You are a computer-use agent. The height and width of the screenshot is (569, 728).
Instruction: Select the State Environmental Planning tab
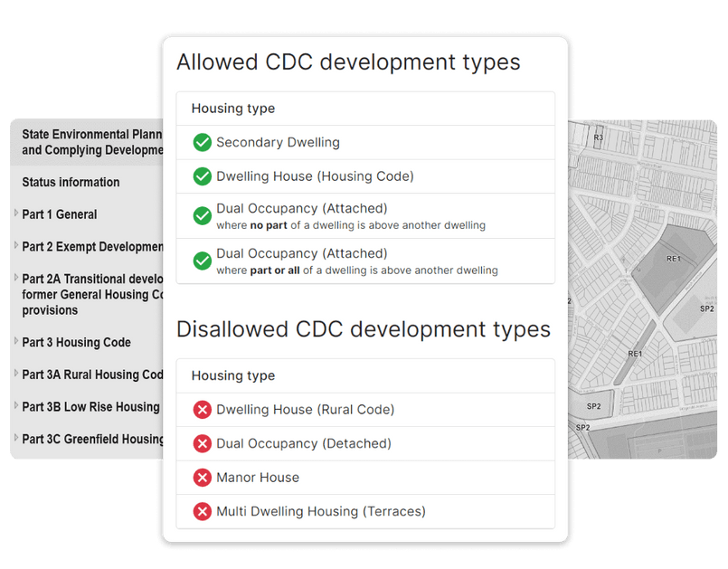pos(86,142)
